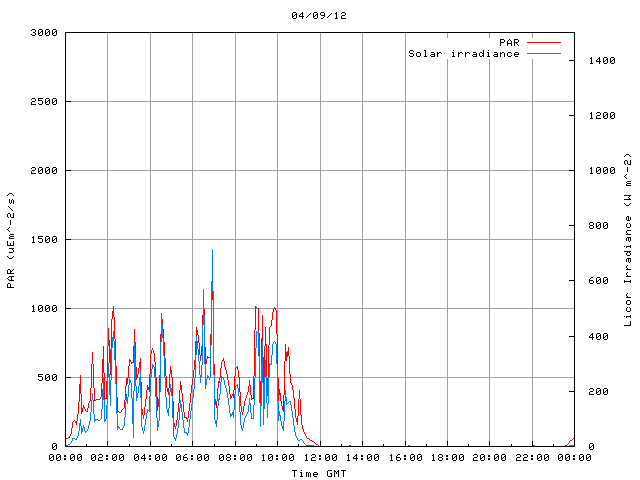Click the red PAR legend line sample

[x=544, y=42]
